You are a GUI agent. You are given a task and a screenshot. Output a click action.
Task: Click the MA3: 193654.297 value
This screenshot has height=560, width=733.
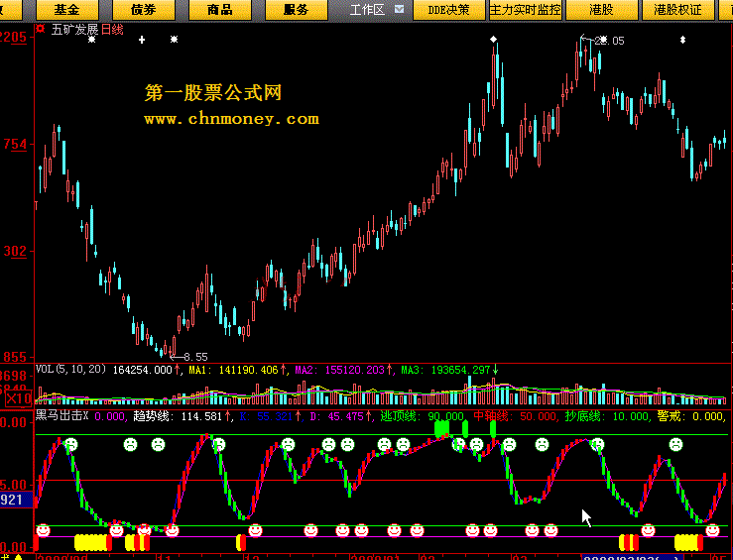point(445,370)
